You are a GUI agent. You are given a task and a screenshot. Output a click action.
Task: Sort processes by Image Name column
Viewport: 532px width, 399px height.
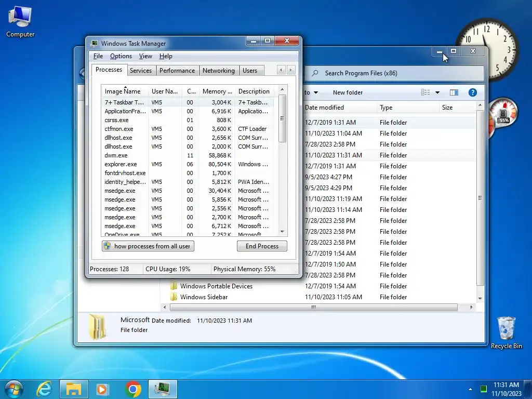coord(125,91)
